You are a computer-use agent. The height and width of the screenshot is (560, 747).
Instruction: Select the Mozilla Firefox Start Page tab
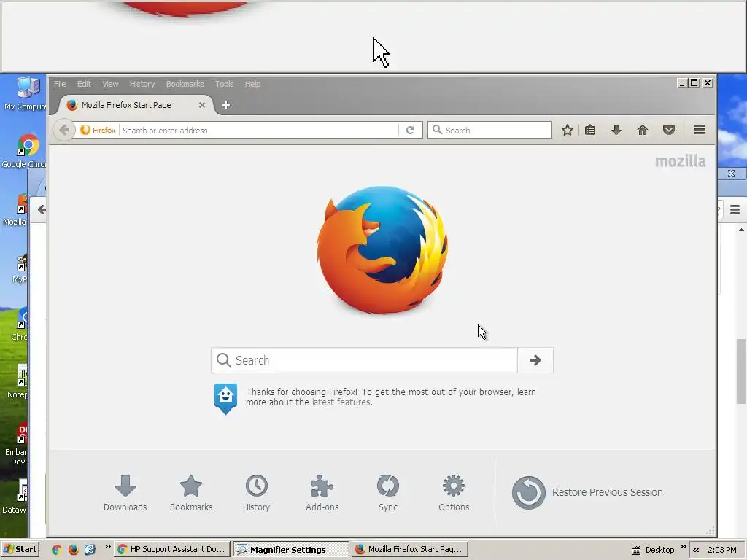[133, 105]
